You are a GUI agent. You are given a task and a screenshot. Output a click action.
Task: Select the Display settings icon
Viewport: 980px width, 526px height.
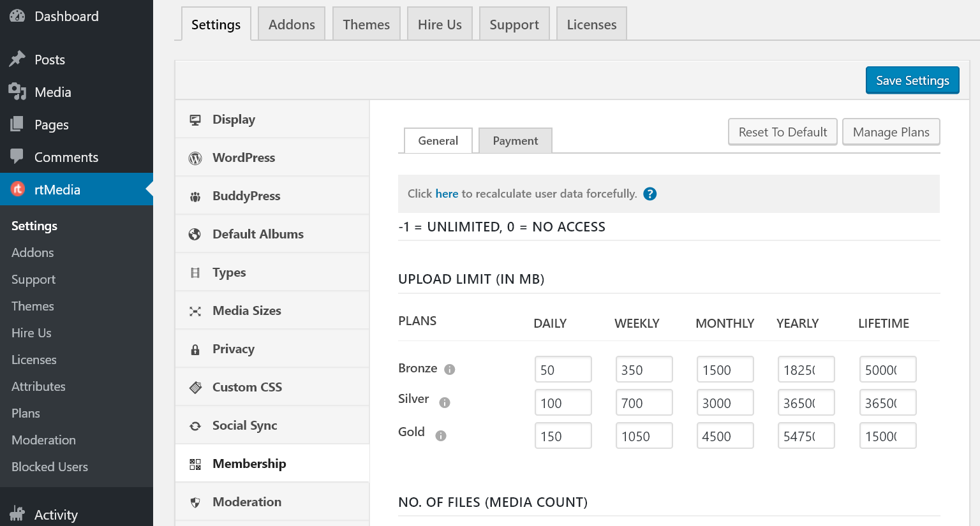pos(194,119)
